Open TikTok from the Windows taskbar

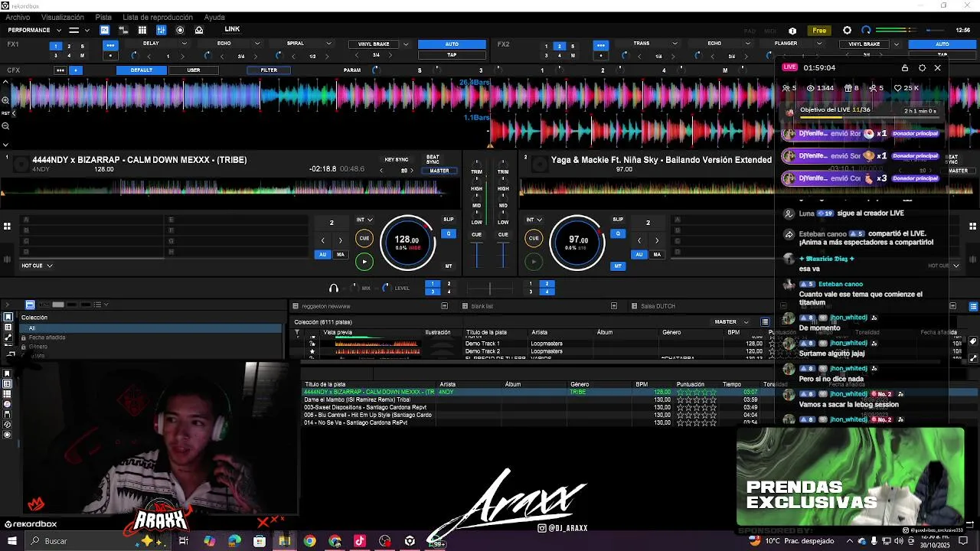pos(360,541)
